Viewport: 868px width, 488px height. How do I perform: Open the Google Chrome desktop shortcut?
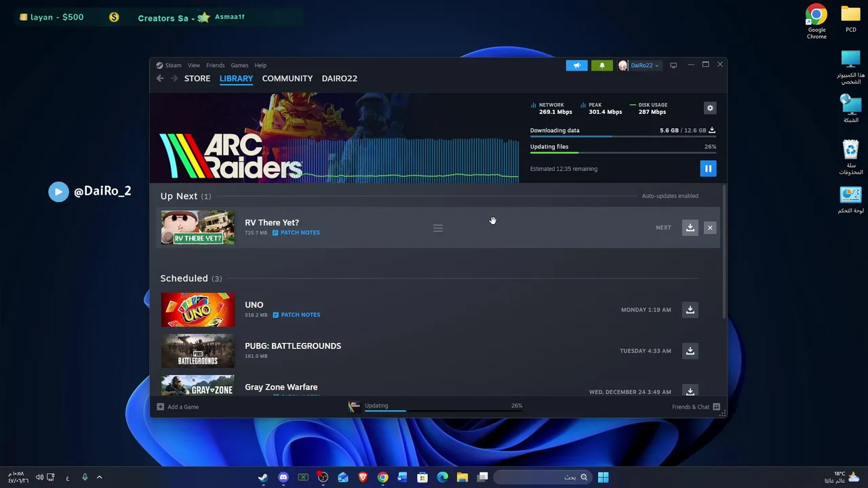[x=816, y=22]
